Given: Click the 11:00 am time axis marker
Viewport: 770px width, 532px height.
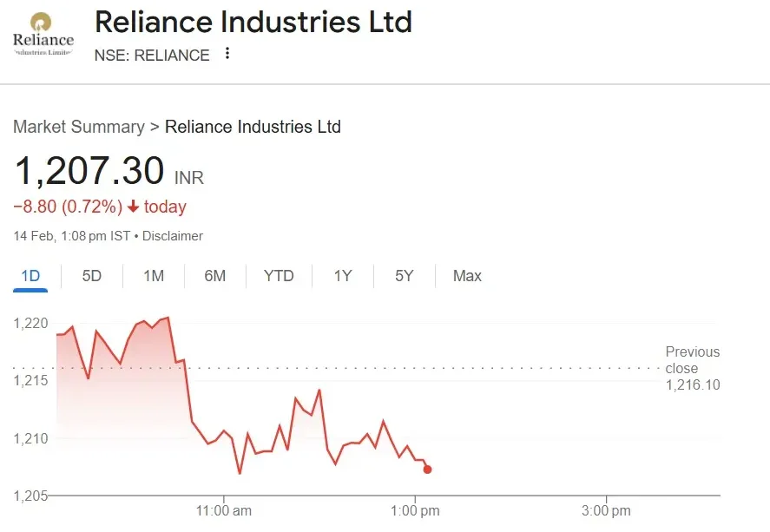Looking at the screenshot, I should point(224,510).
